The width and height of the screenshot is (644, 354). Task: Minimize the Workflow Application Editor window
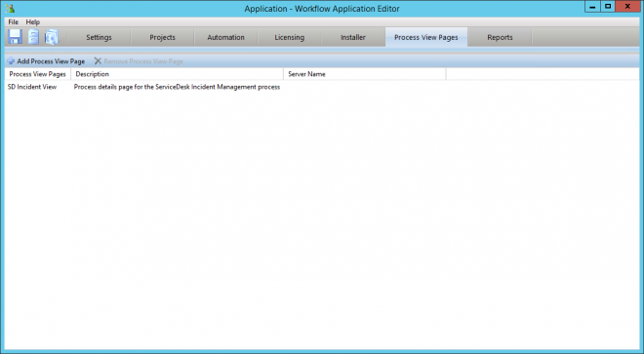coord(592,7)
